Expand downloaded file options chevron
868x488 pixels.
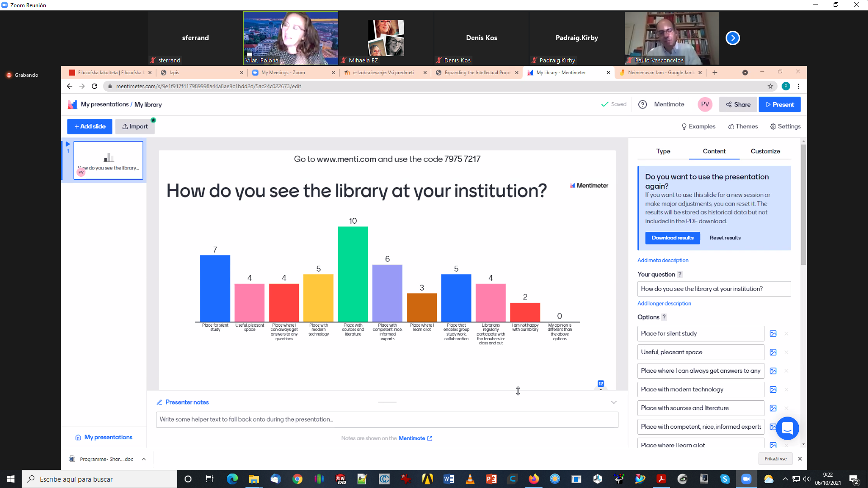click(x=144, y=459)
